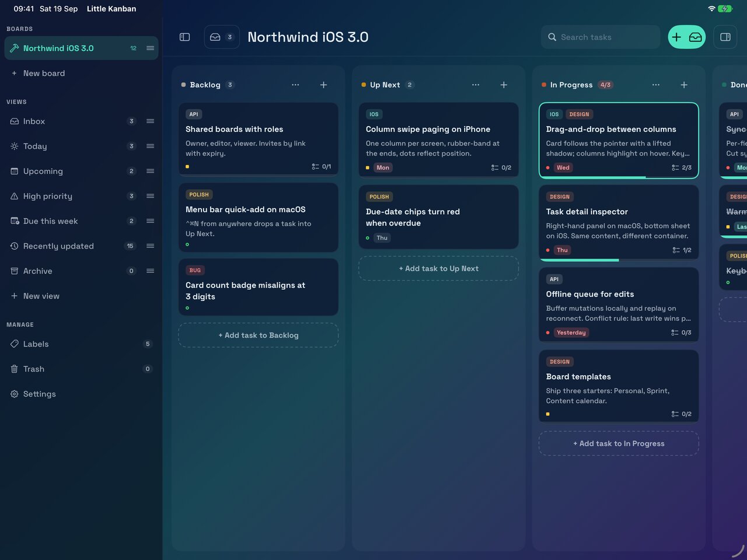Open Labels via its tag icon
This screenshot has height=560, width=747.
pos(15,344)
